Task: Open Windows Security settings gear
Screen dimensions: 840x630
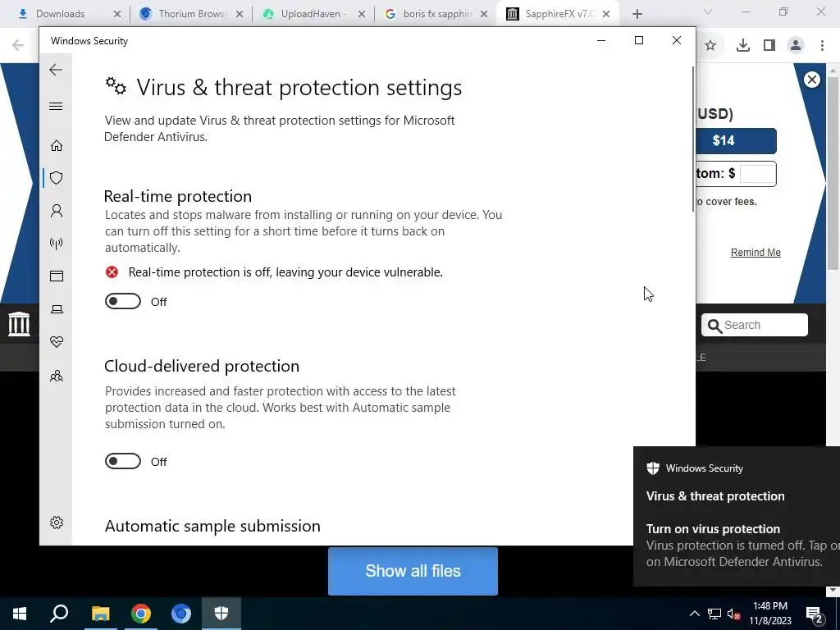Action: pyautogui.click(x=57, y=523)
